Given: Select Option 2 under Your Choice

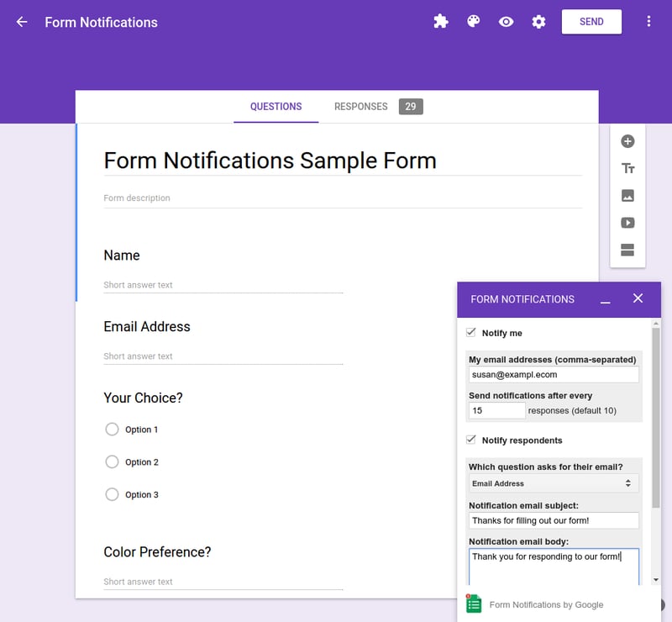Looking at the screenshot, I should tap(112, 461).
